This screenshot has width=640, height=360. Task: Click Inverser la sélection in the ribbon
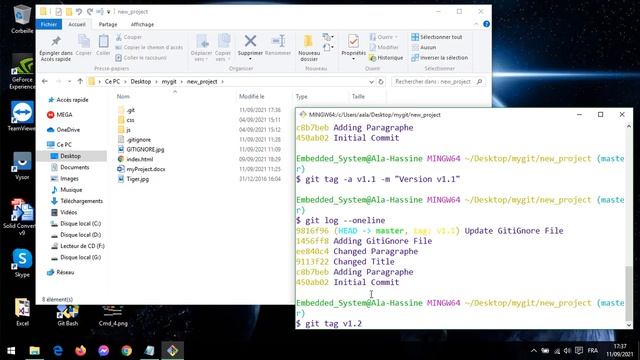pos(440,58)
